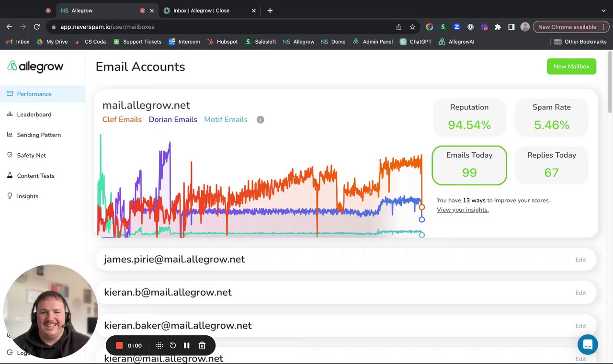Open the My Drive bookmark
Viewport: 613px width, 364px height.
[52, 42]
